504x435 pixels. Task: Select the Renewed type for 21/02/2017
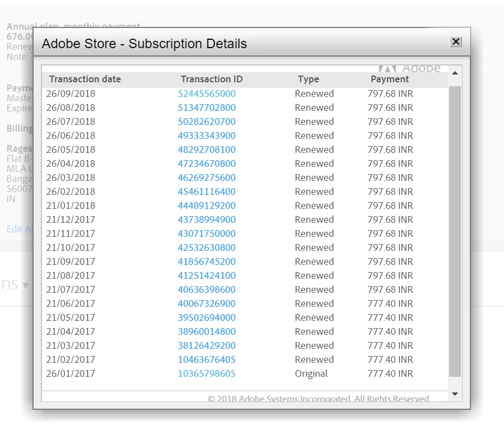(x=314, y=359)
